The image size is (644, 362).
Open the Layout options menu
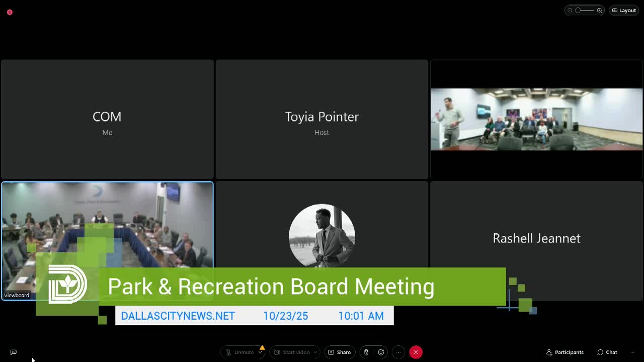click(624, 10)
